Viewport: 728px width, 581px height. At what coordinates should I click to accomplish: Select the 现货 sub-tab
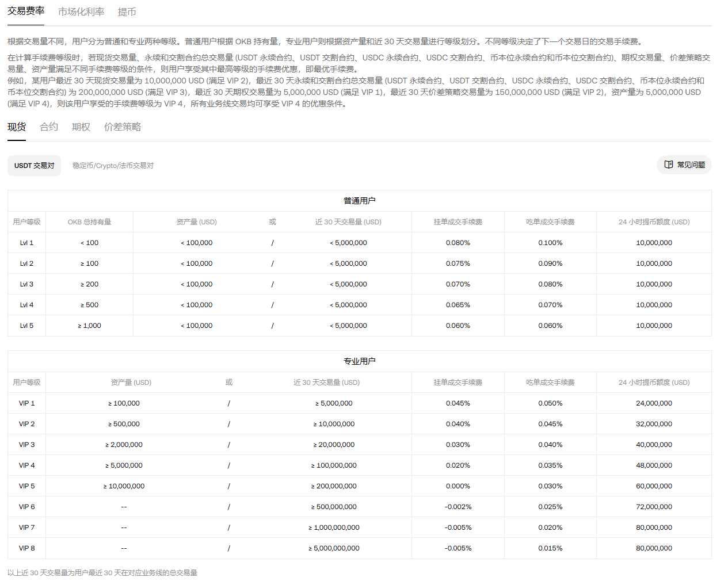(17, 127)
